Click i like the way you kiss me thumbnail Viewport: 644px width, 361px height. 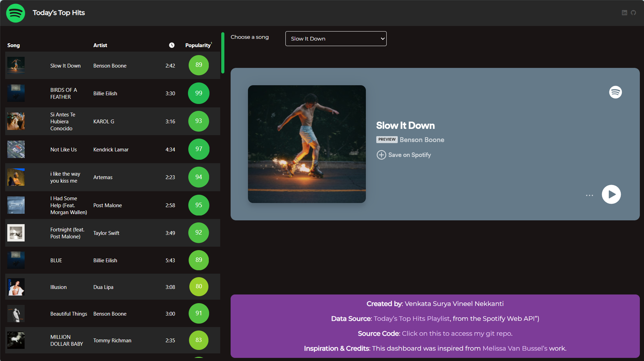[16, 177]
